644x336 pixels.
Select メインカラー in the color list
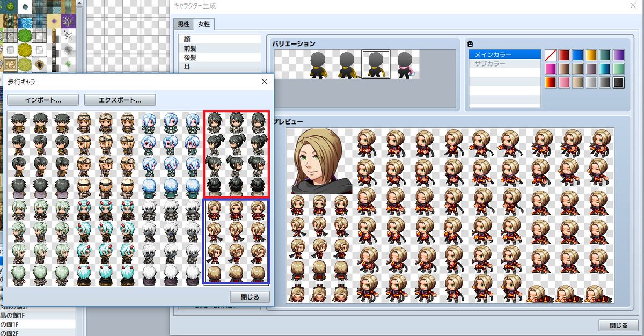click(x=504, y=55)
